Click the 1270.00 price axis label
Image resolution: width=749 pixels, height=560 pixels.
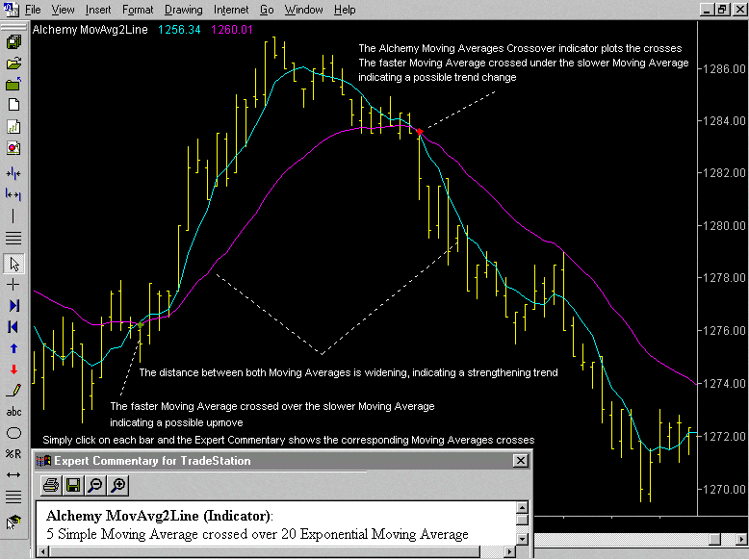coord(724,490)
